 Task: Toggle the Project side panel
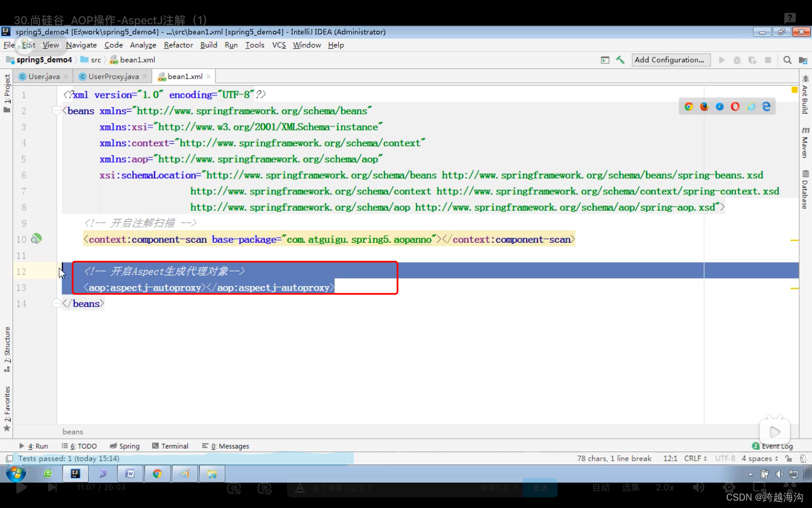(x=7, y=94)
